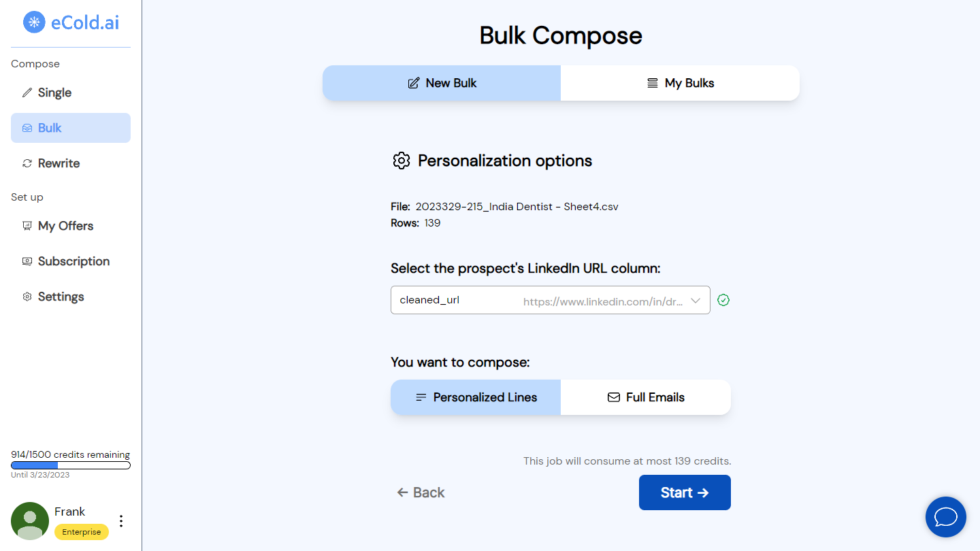Click the credits remaining progress bar
980x551 pixels.
[71, 465]
